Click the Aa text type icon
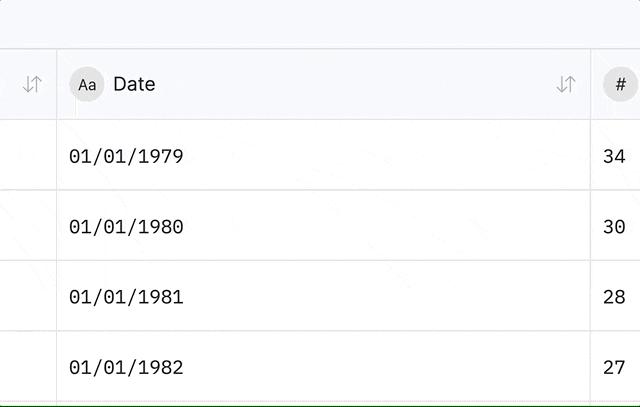The image size is (640, 407). click(x=87, y=85)
